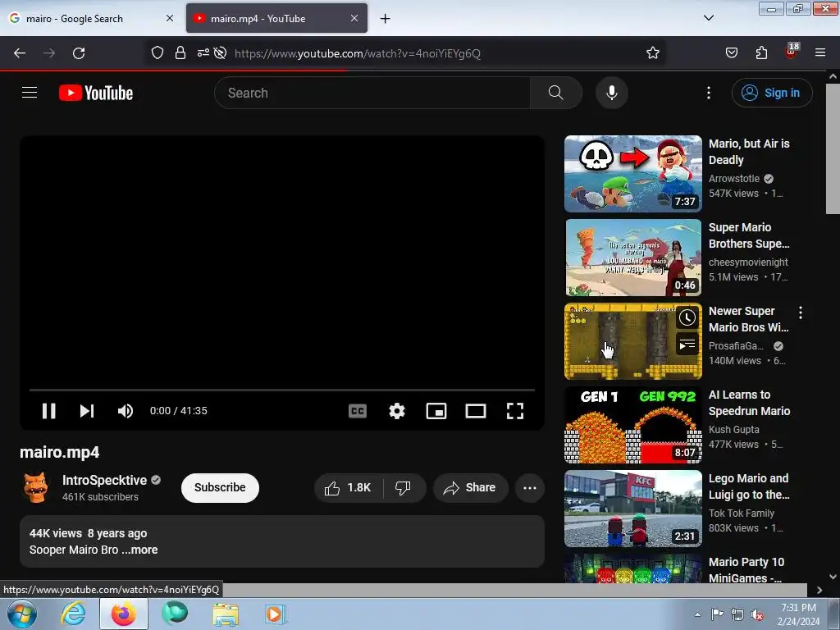Close the mairo.mp4 YouTube tab

(354, 18)
